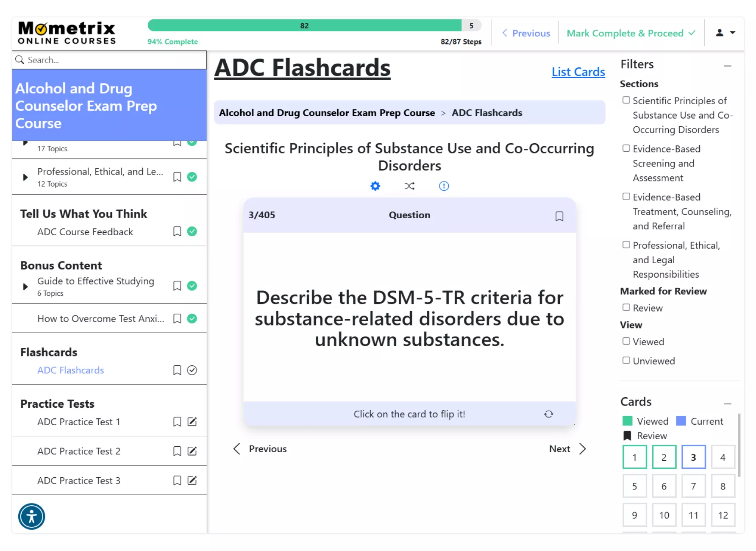Shuffle the flashcards with the shuffle icon
This screenshot has width=756, height=551.
tap(409, 186)
